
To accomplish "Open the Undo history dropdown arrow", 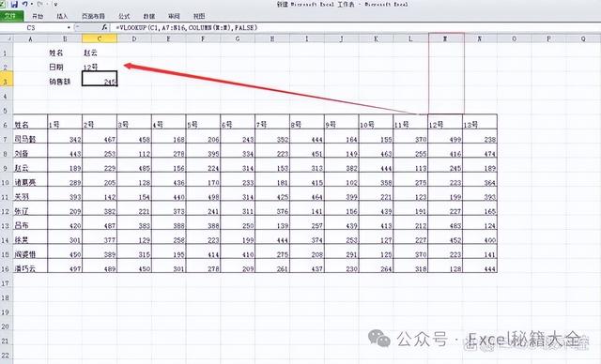I will 31,4.
